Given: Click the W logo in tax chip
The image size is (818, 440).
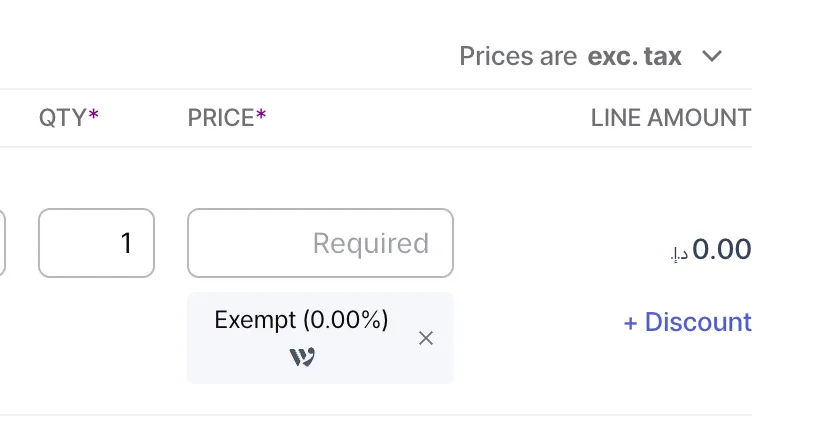Looking at the screenshot, I should coord(302,357).
